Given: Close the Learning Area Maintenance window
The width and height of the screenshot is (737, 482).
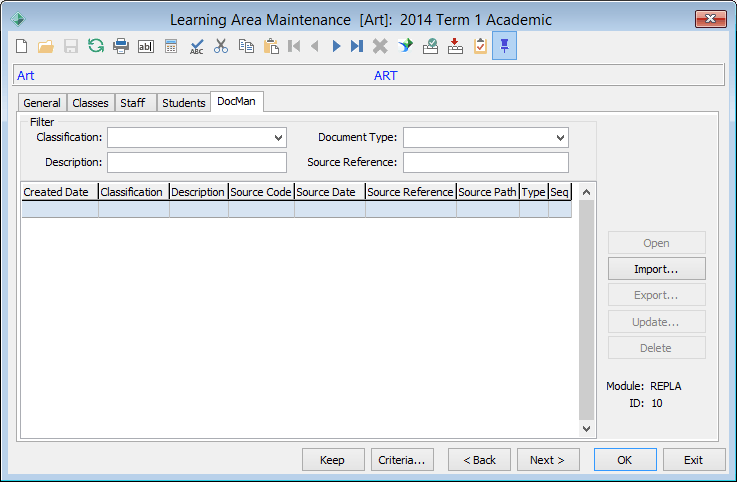Looking at the screenshot, I should pyautogui.click(x=711, y=19).
